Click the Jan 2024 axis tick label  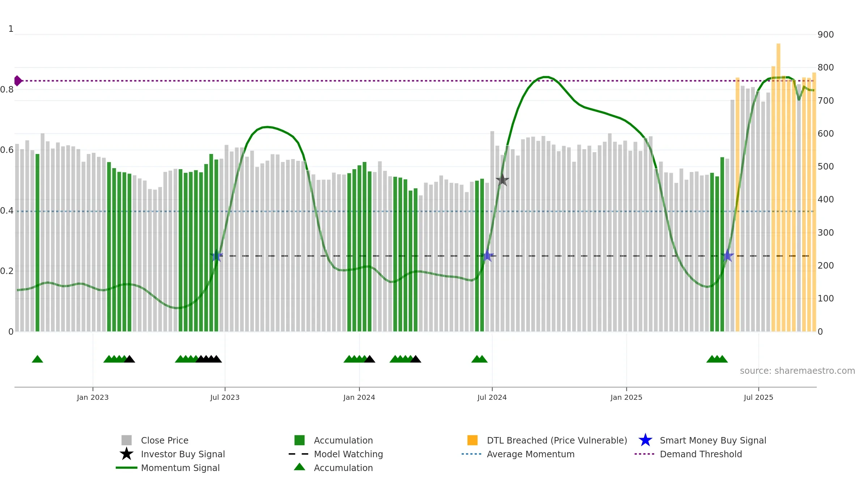click(359, 398)
